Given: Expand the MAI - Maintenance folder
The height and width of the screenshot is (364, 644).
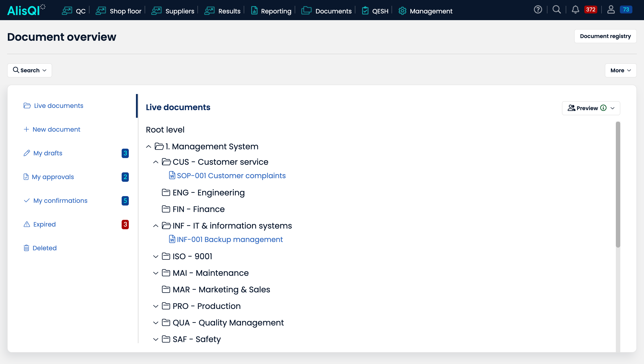Looking at the screenshot, I should [x=155, y=273].
